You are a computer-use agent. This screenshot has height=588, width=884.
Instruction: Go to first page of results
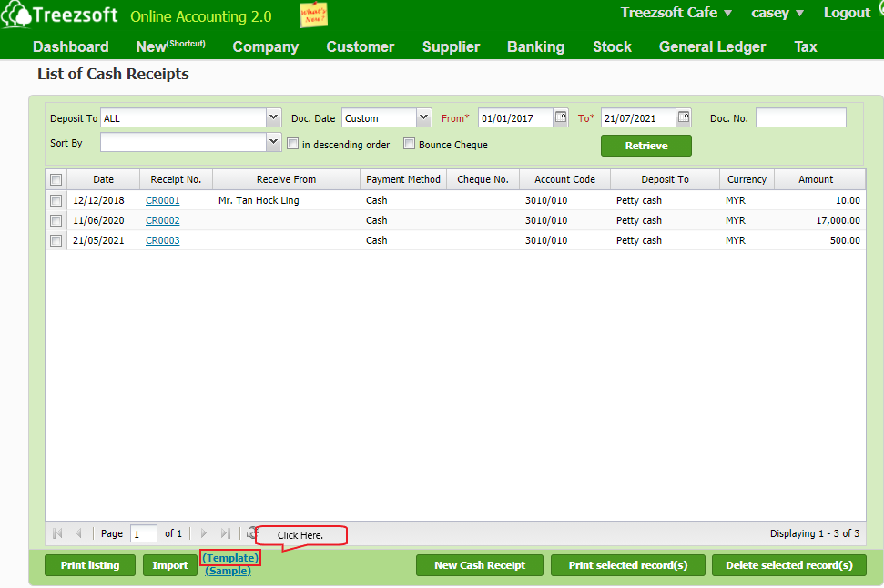58,533
